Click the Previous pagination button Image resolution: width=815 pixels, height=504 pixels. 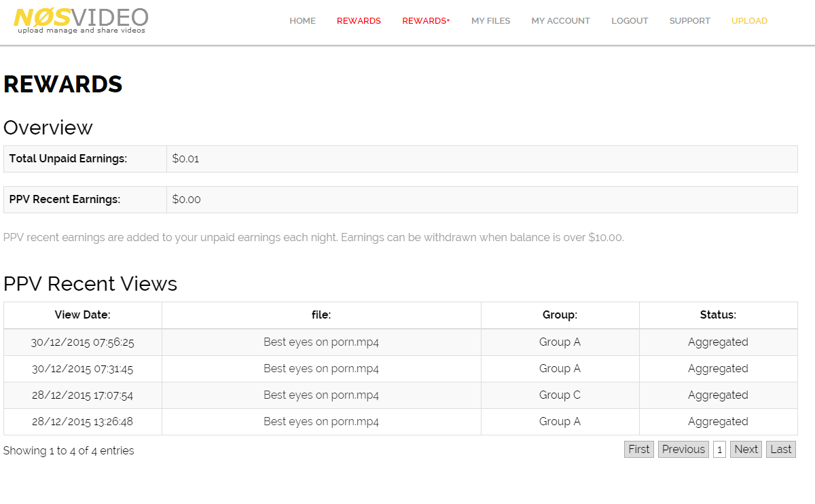pos(683,449)
